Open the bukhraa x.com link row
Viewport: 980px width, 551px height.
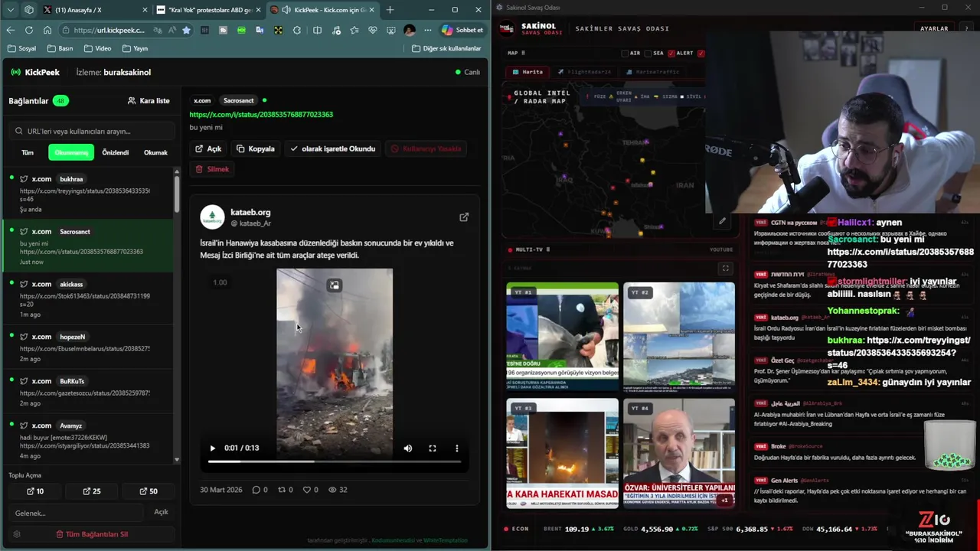[x=87, y=194]
